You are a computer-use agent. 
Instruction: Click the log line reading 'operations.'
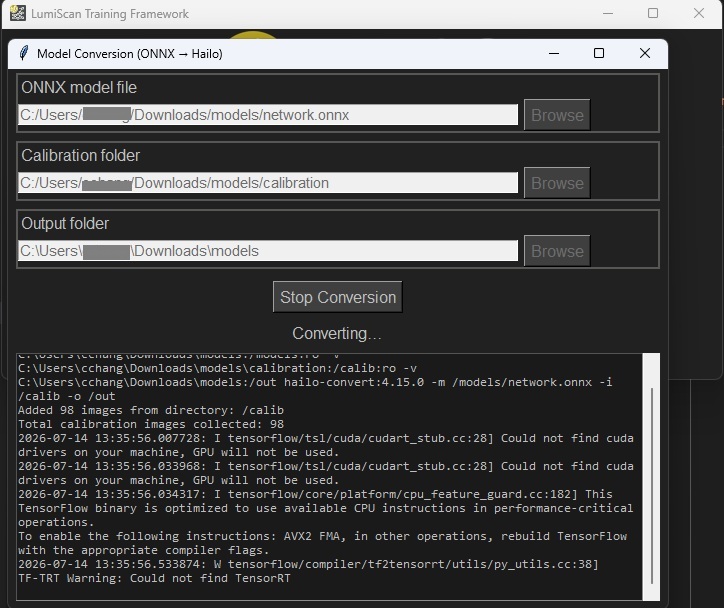coord(56,522)
